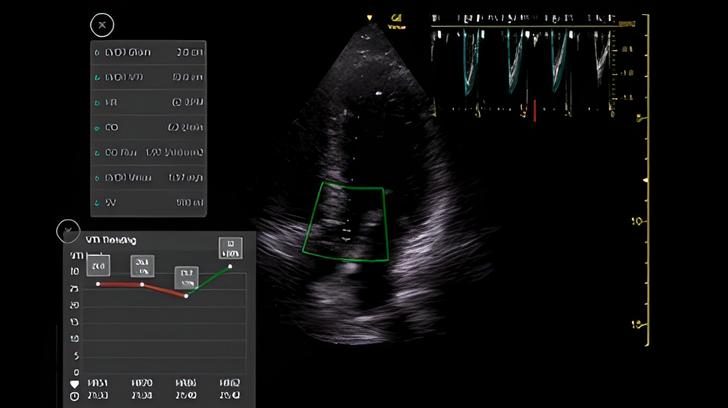This screenshot has height=408, width=728.
Task: Select the SV measurement row at bottom
Action: pos(148,204)
